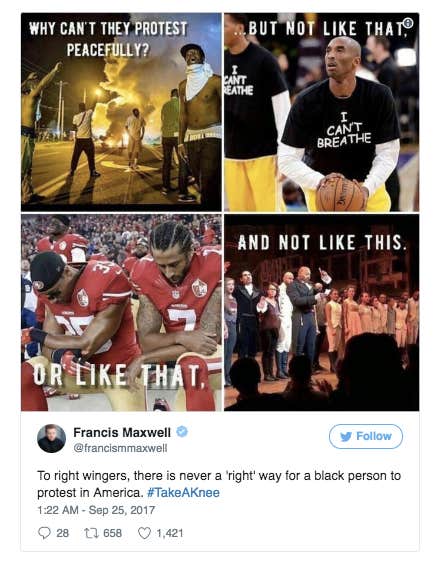Click the Twitter bird icon in the Follow button
The image size is (434, 565).
click(346, 436)
